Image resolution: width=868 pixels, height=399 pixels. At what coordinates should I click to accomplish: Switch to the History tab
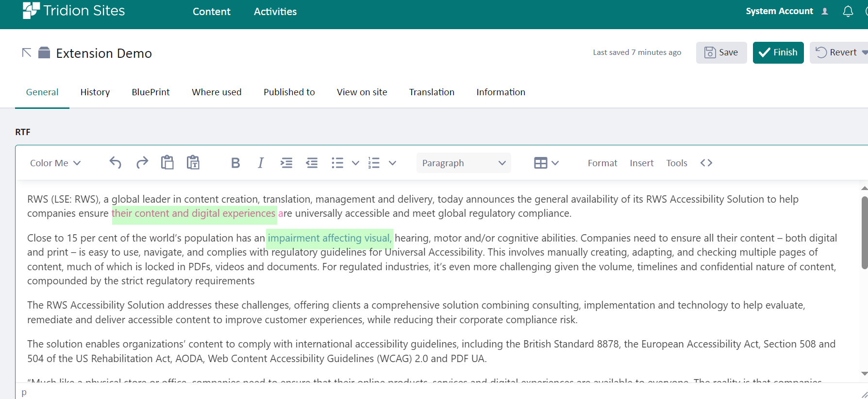[x=95, y=92]
